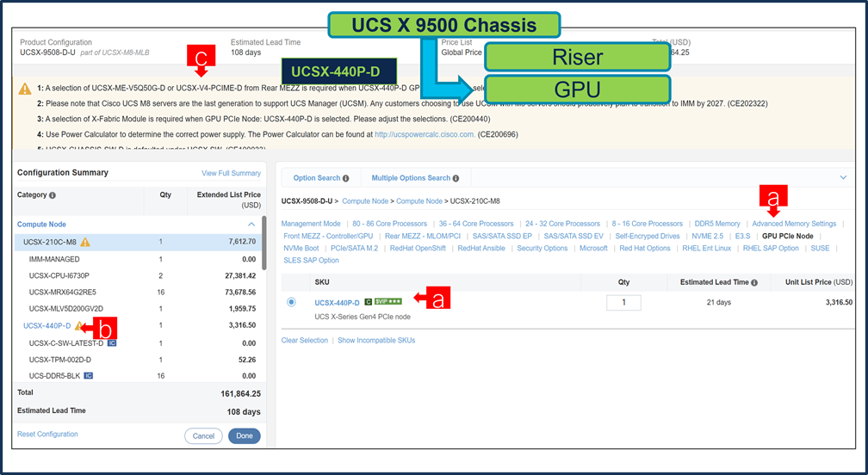Click View Full Summary link

pos(231,173)
